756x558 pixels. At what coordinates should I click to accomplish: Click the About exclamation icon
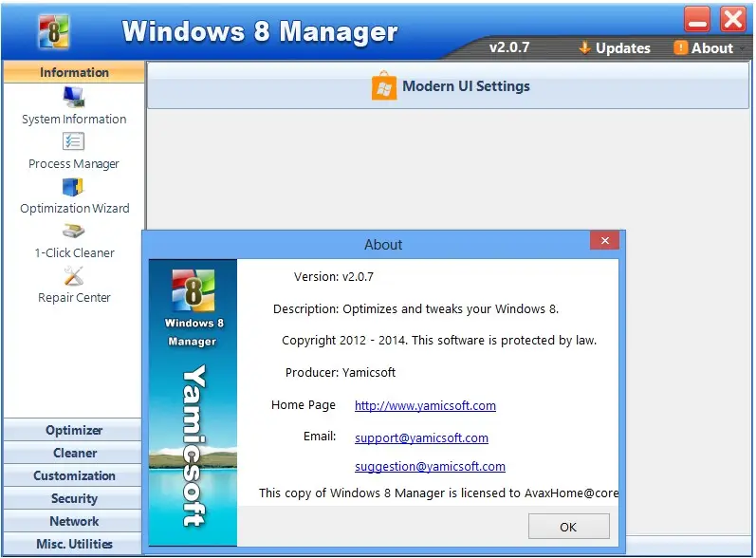coord(680,47)
